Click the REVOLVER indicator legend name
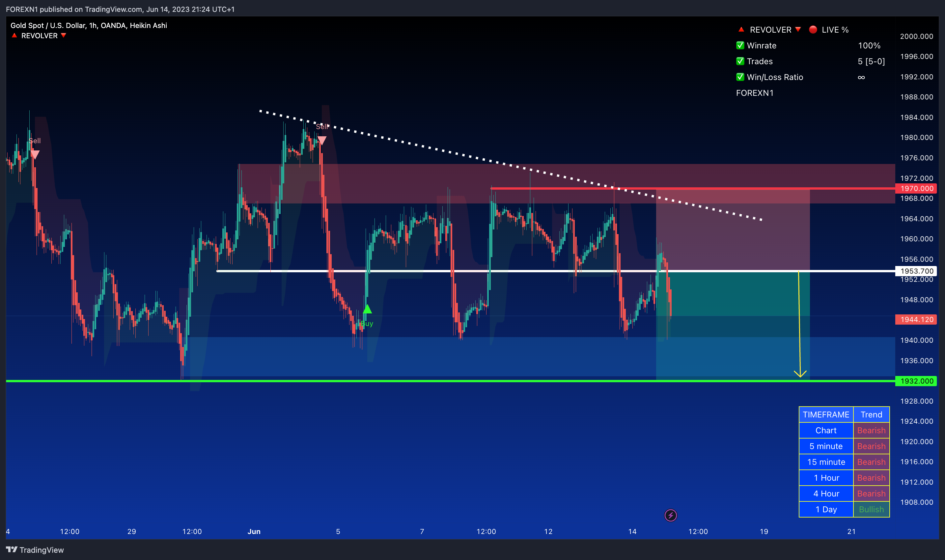The image size is (945, 560). click(39, 36)
